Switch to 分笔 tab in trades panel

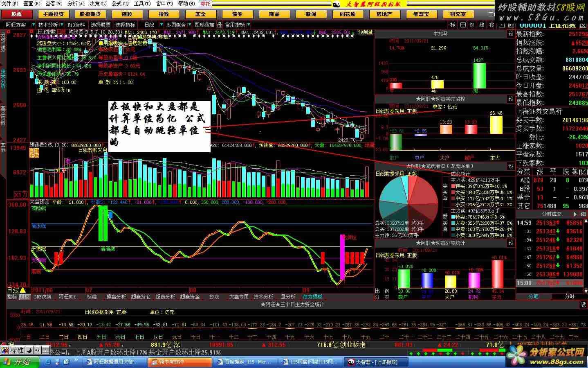(x=533, y=296)
